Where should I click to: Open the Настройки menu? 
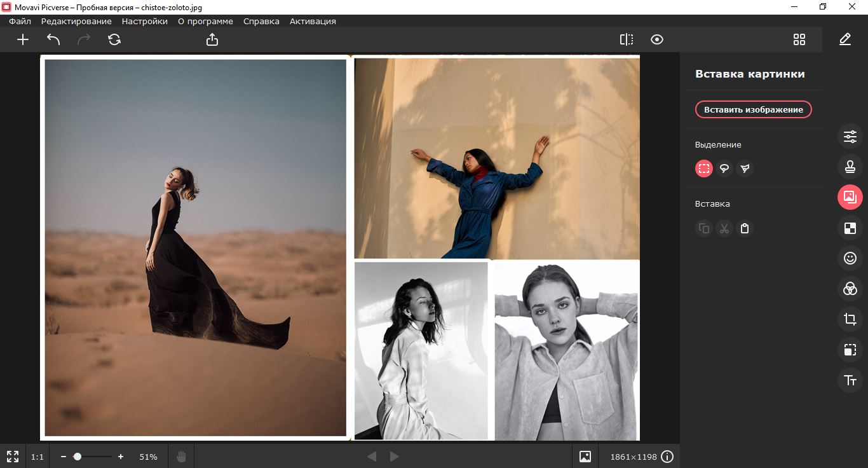point(145,21)
